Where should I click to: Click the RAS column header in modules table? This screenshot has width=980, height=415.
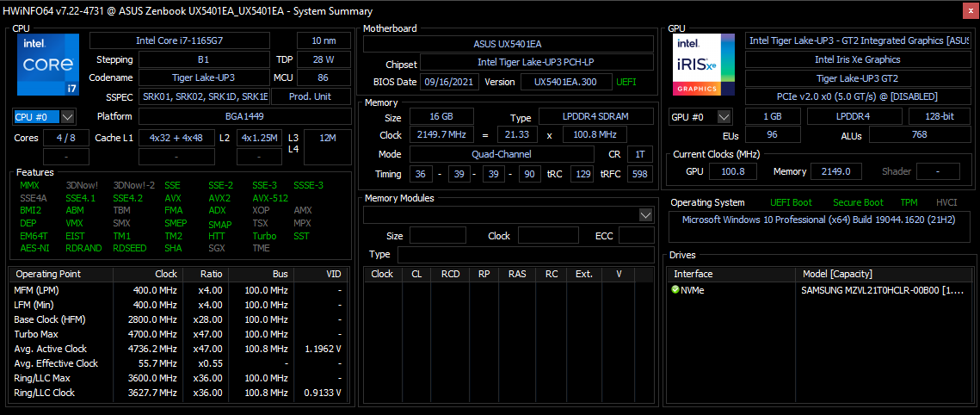517,274
